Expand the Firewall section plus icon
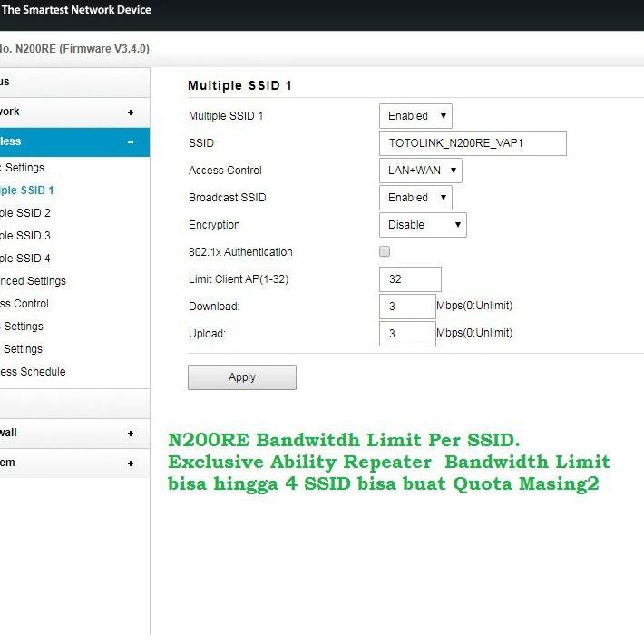The height and width of the screenshot is (644, 644). pyautogui.click(x=131, y=434)
